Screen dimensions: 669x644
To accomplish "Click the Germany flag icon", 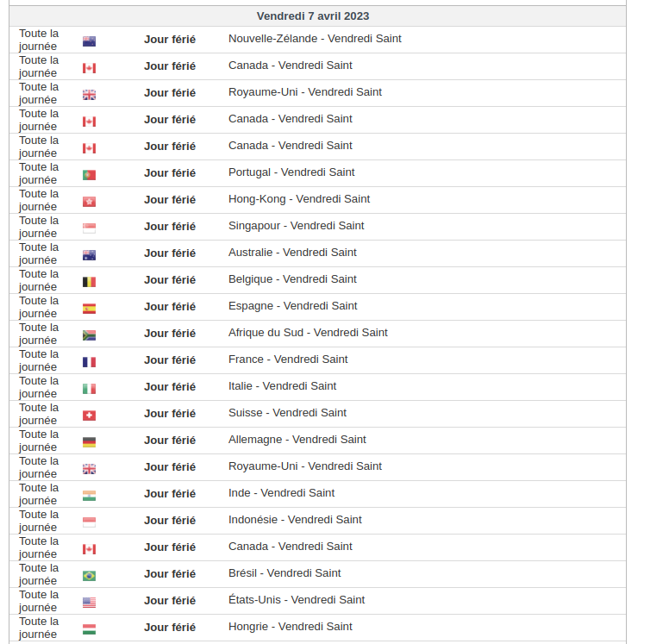I will 89,442.
